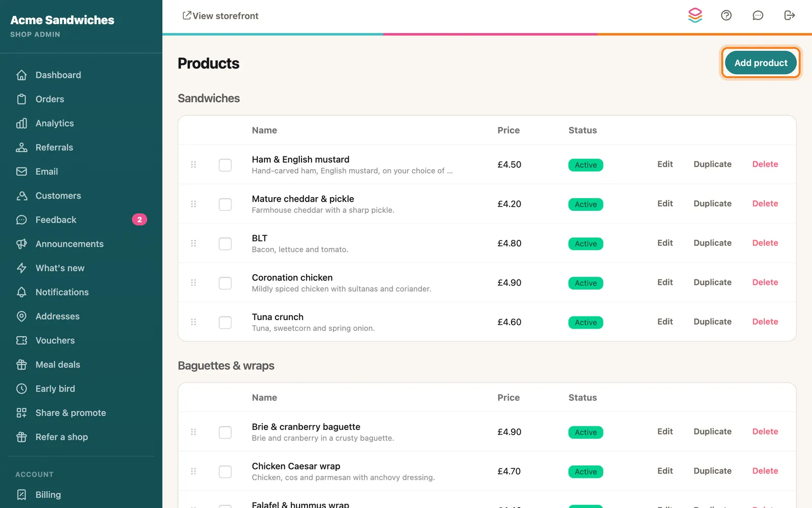Delete the Mature cheddar & pickle product

tap(765, 204)
